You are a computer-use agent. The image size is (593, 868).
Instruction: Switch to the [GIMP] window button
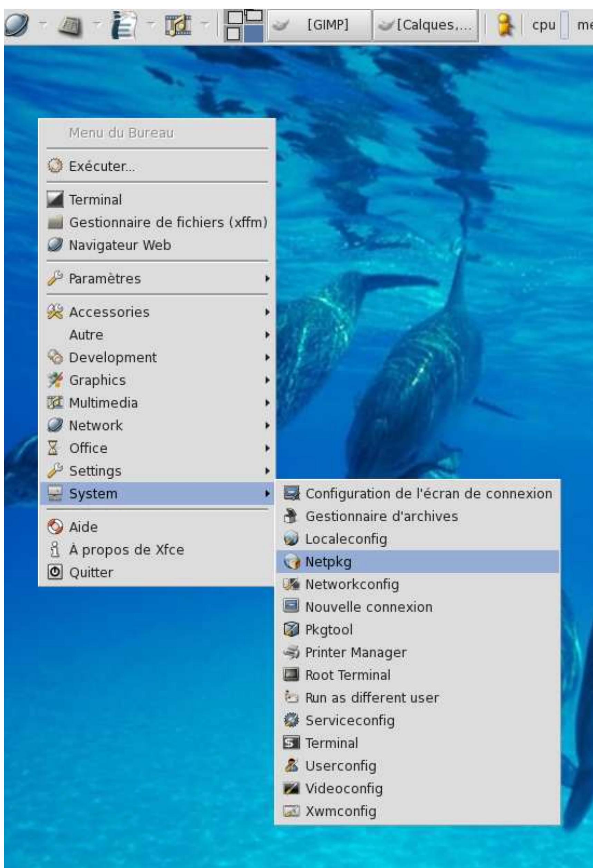click(319, 26)
